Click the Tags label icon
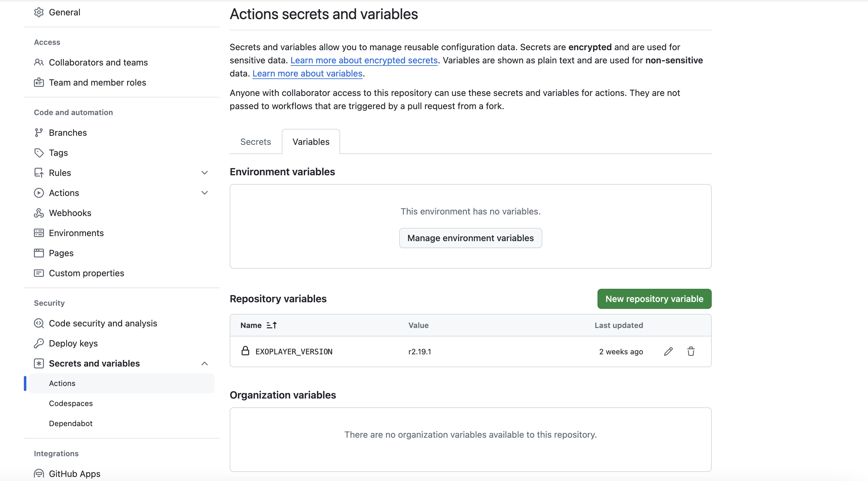The height and width of the screenshot is (481, 868). (x=39, y=153)
